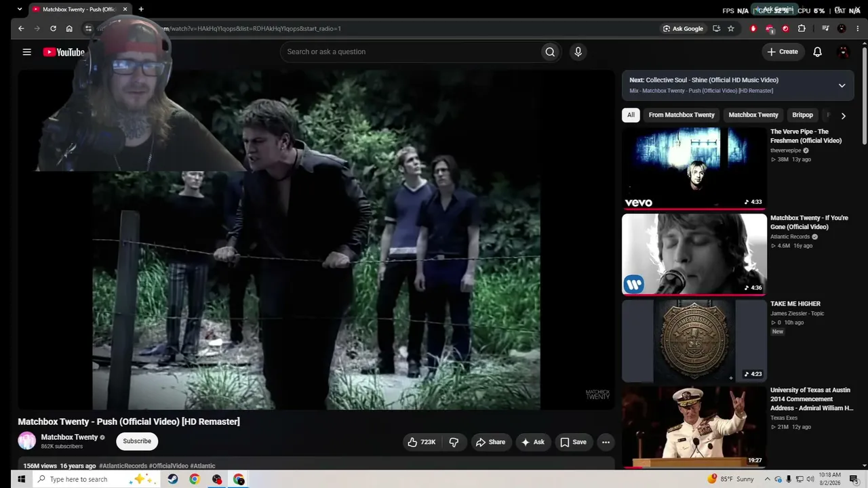Open the weather widget showing 85°F Sunny
Image resolution: width=868 pixels, height=488 pixels.
click(730, 479)
